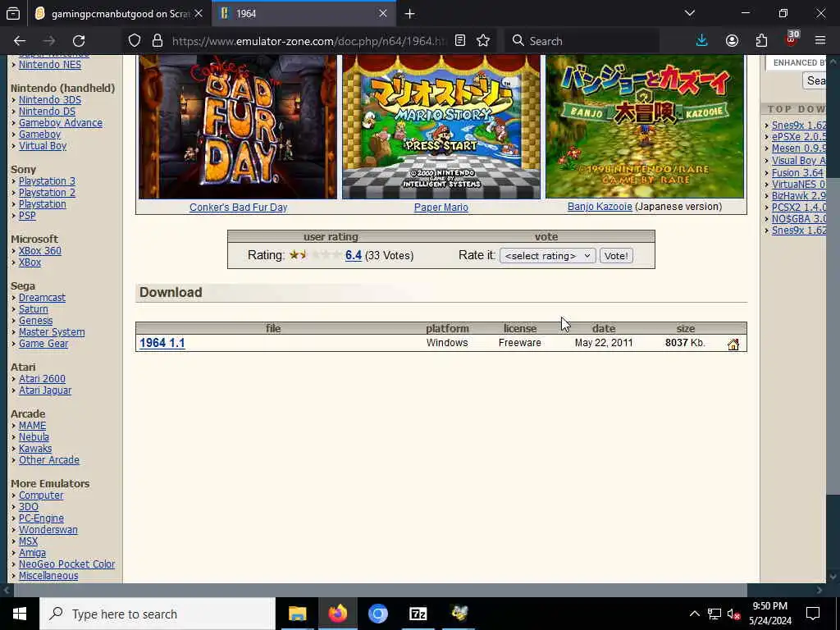Open the Wonderswan sidebar link

coord(48,529)
